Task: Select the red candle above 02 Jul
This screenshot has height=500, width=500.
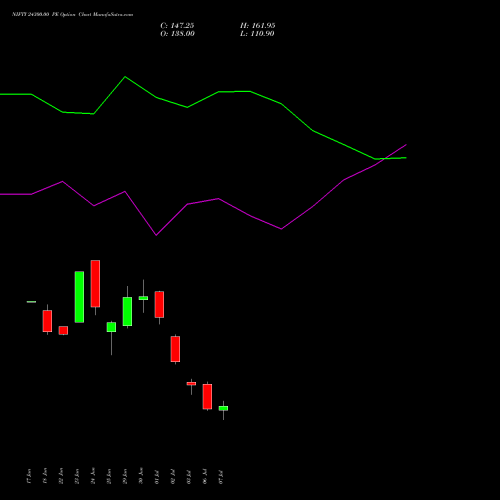Action: point(175,349)
